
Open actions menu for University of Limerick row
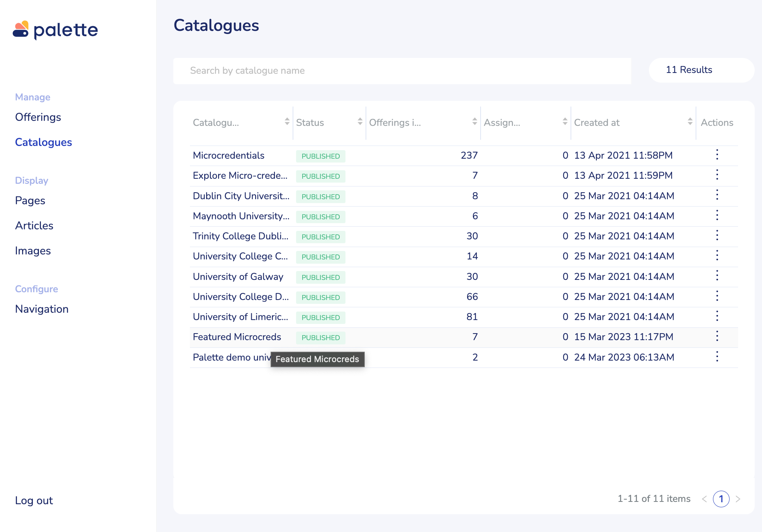click(x=717, y=316)
